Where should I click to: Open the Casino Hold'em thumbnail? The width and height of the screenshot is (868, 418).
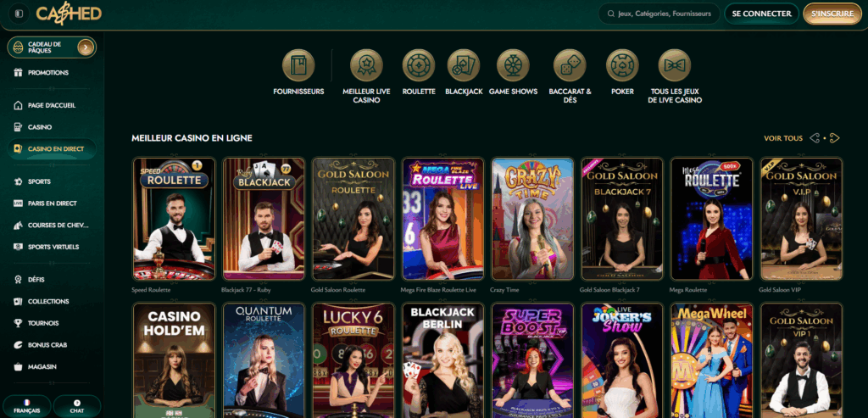coord(174,360)
